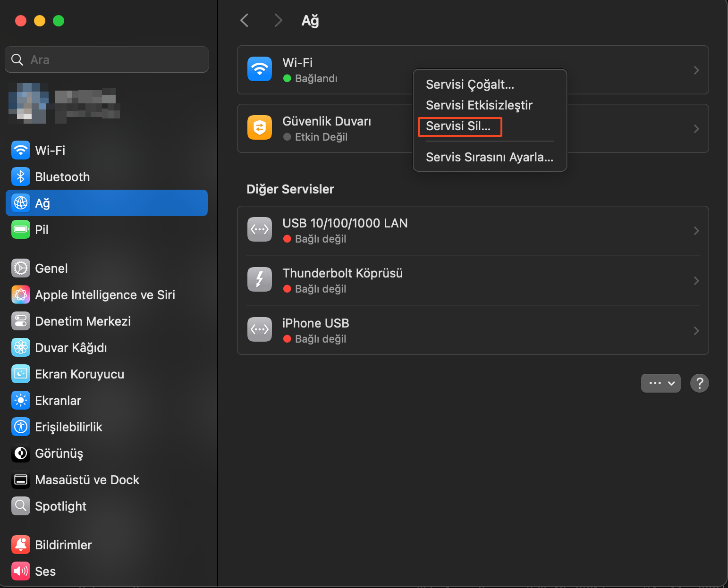
Task: Click the Güvenlik Duvarı service name
Action: point(327,121)
